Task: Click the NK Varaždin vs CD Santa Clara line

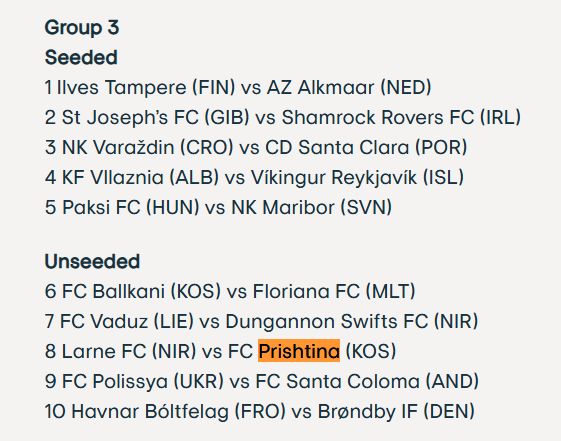Action: click(x=256, y=148)
